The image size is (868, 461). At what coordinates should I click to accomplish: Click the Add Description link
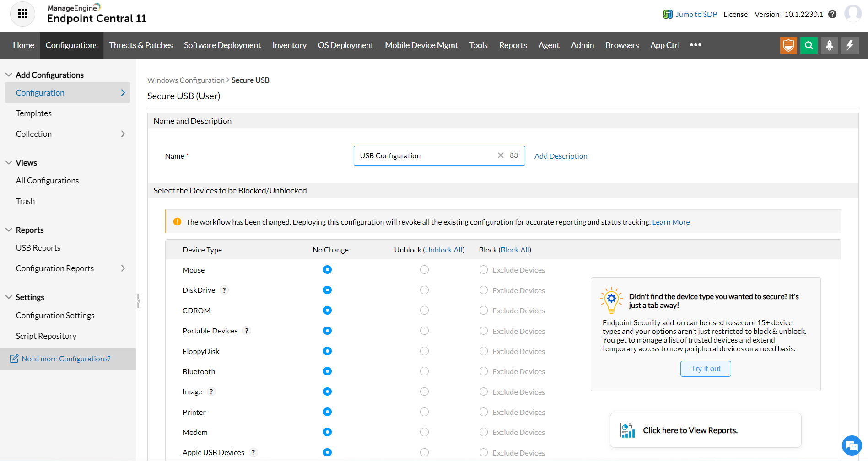coord(561,156)
